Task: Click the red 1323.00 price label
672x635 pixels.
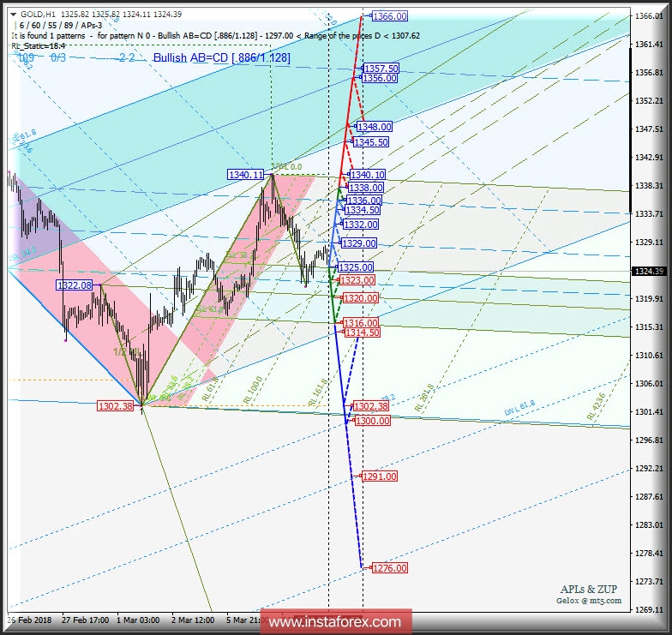Action: coord(357,280)
